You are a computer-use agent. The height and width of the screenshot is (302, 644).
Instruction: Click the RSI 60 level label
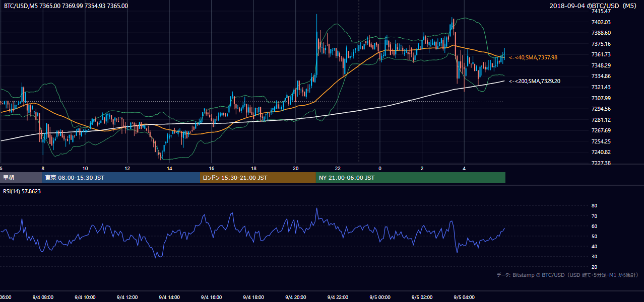594,226
